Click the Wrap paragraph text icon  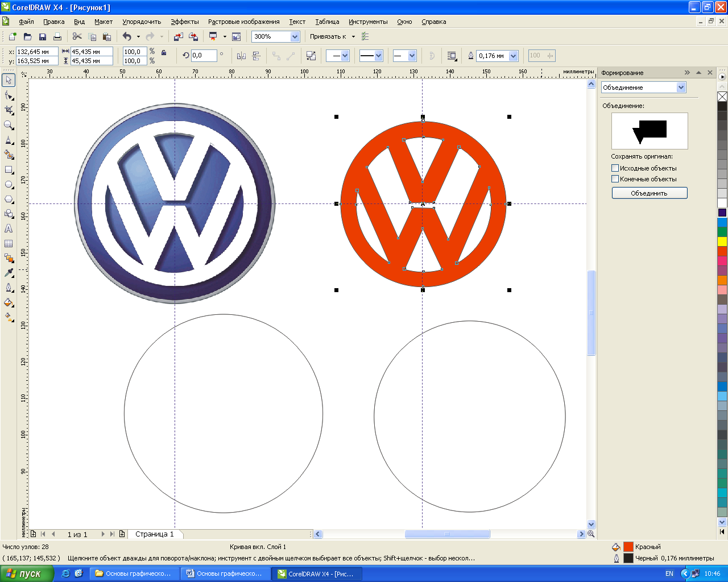click(452, 56)
